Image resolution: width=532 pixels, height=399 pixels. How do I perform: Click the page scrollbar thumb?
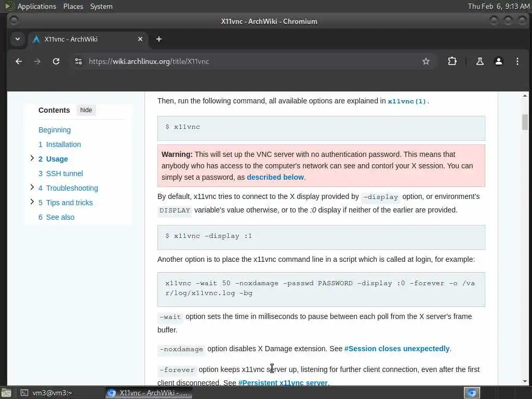525,122
